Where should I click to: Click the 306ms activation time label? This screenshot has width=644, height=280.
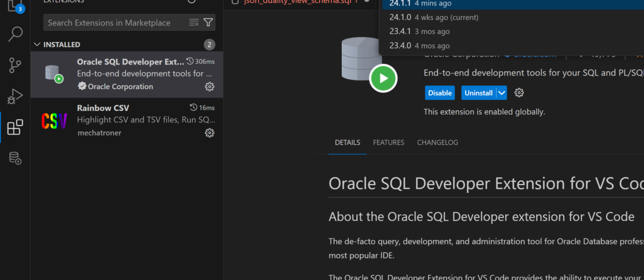205,62
